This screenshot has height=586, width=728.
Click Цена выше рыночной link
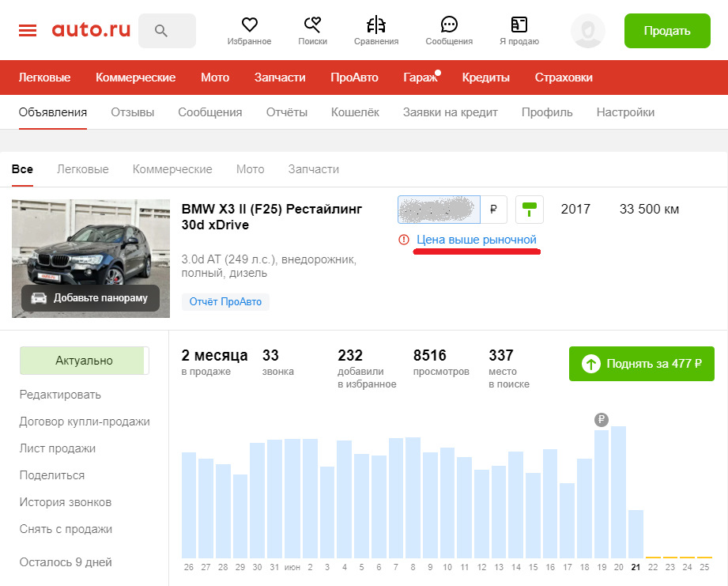pyautogui.click(x=477, y=240)
